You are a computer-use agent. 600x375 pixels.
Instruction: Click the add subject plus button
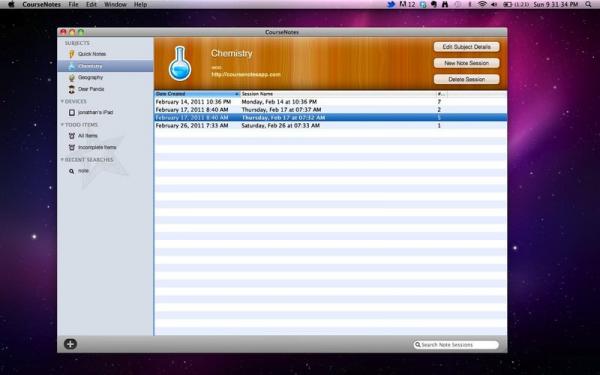coord(70,344)
